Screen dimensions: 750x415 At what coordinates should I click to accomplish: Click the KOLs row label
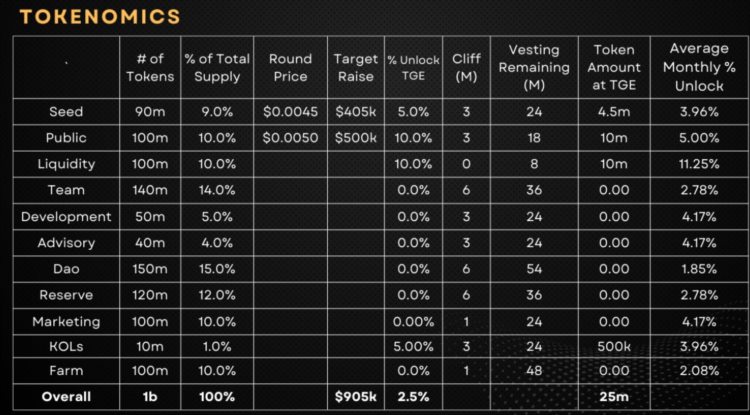tap(66, 349)
